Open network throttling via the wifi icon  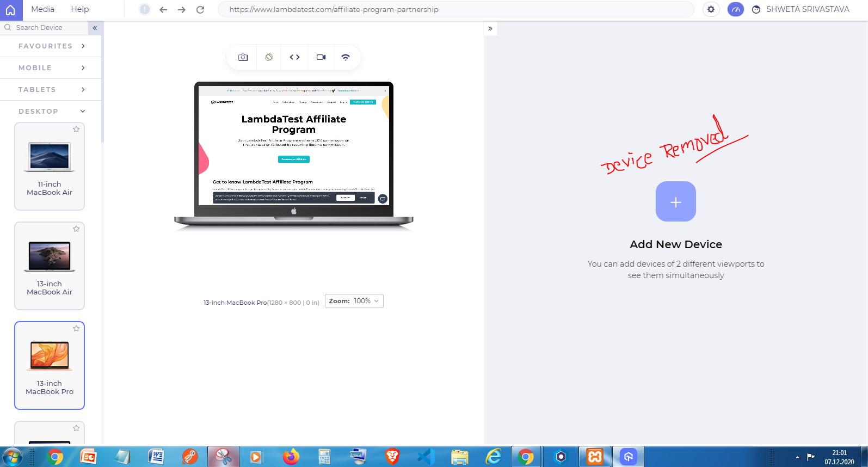point(346,57)
